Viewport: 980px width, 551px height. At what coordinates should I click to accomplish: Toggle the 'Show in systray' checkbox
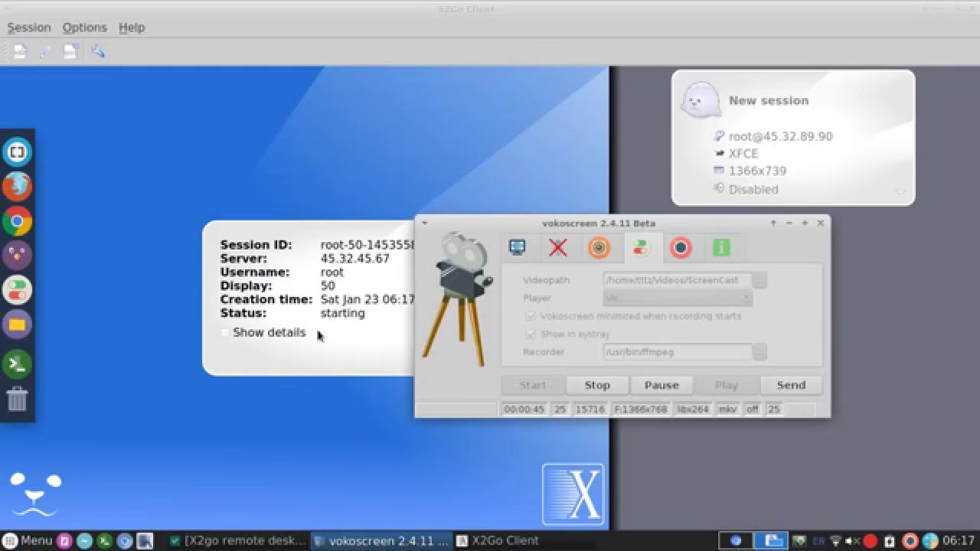point(531,334)
